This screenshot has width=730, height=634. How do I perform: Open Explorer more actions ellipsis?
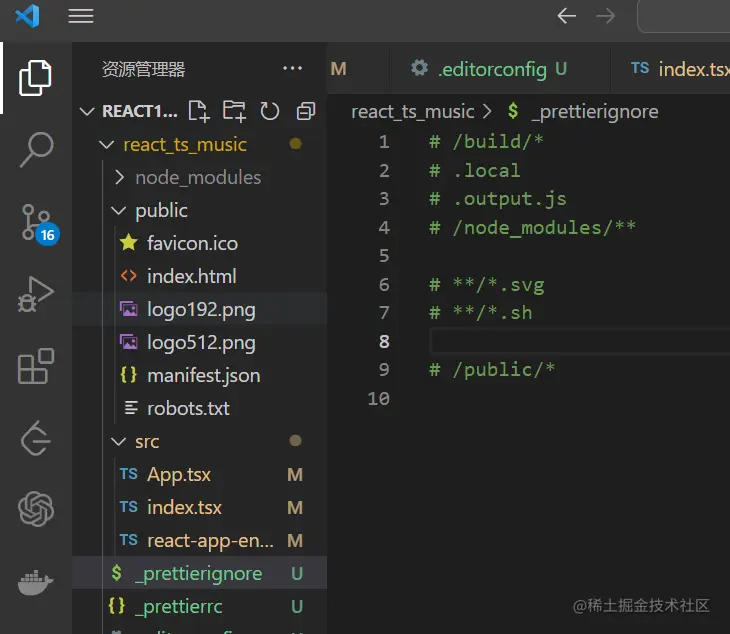click(292, 68)
